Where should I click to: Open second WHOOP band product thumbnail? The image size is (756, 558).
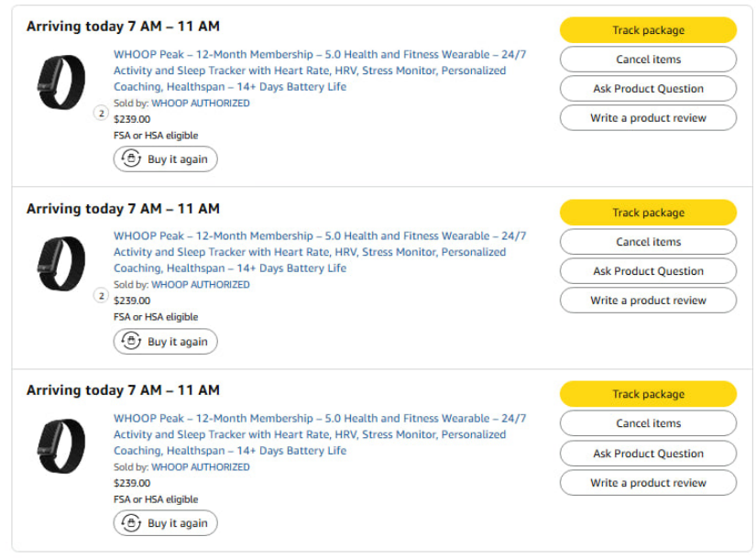pos(61,264)
